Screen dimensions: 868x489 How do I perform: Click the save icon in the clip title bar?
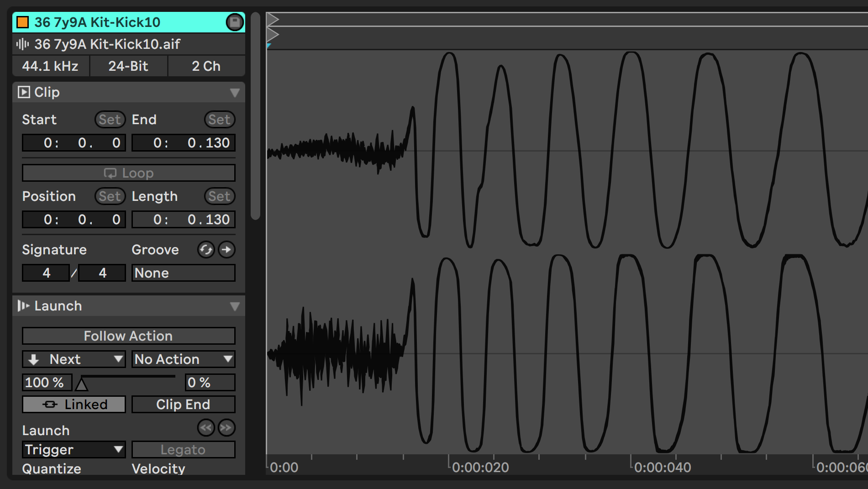234,22
